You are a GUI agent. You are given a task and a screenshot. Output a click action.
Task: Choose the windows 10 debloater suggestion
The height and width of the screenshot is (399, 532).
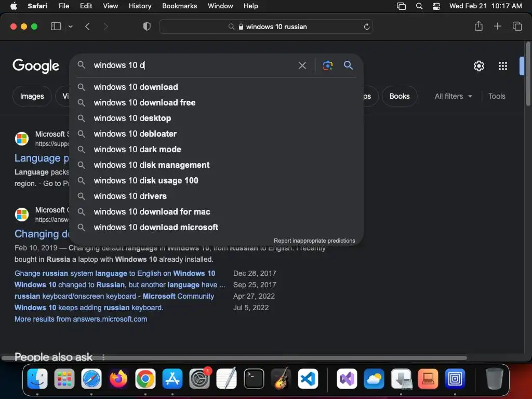click(217, 134)
